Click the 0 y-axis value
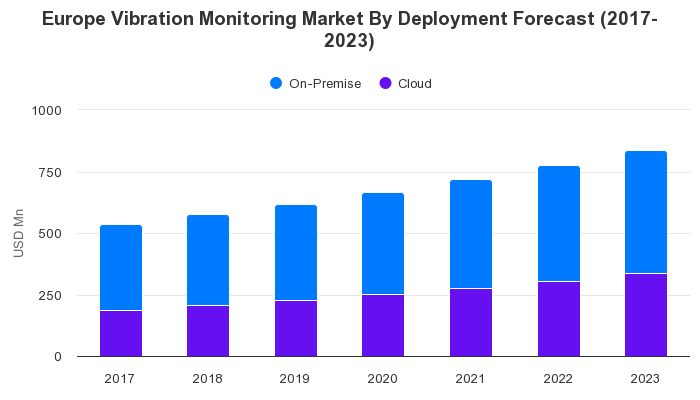The image size is (700, 400). pos(58,357)
